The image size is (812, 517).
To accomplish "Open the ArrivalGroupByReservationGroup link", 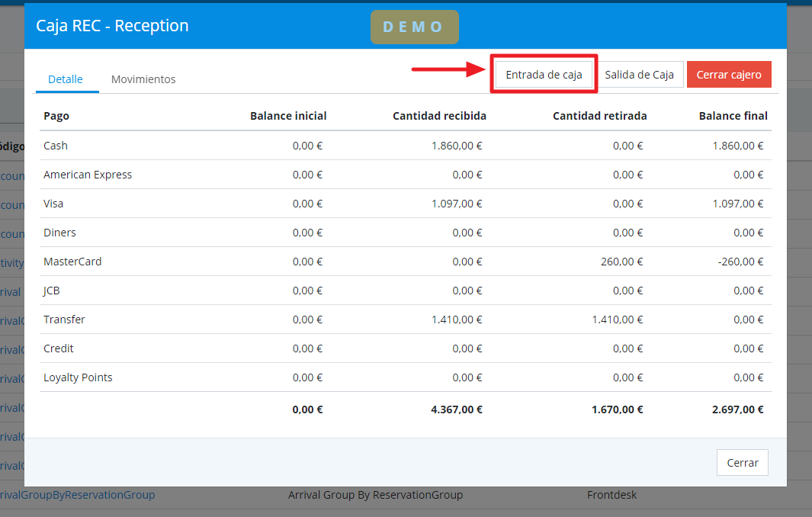I will tap(77, 495).
